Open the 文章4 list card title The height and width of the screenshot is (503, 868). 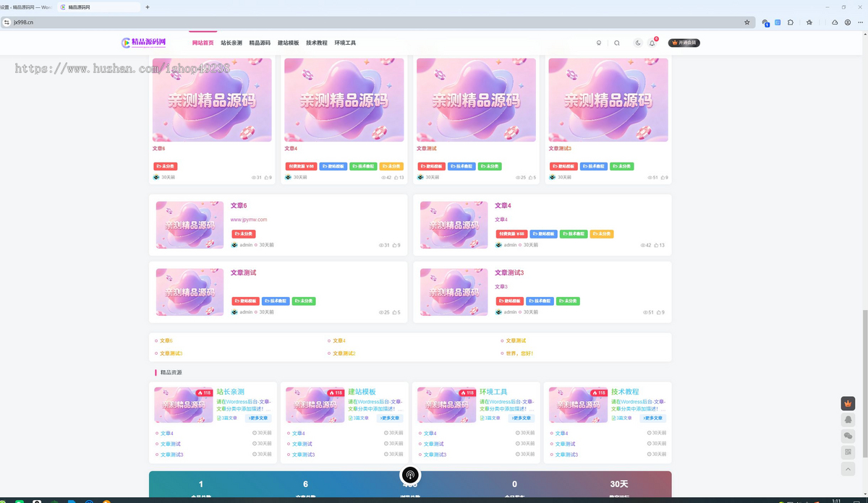pos(503,206)
